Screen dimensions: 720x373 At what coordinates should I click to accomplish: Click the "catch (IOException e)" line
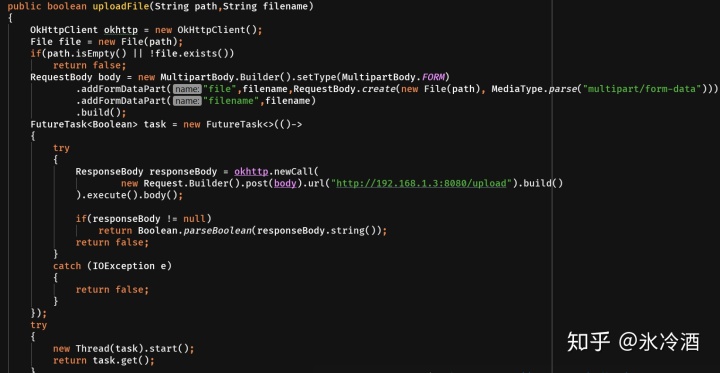coord(112,266)
